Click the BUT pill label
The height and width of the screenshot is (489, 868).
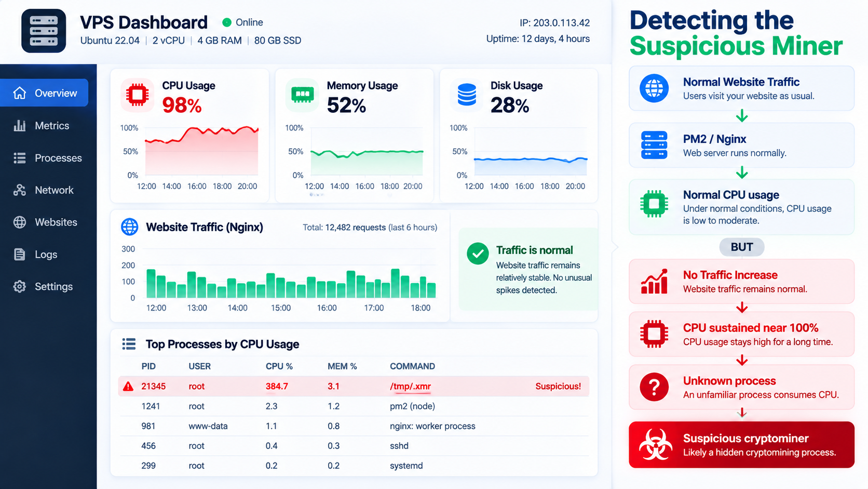point(741,247)
